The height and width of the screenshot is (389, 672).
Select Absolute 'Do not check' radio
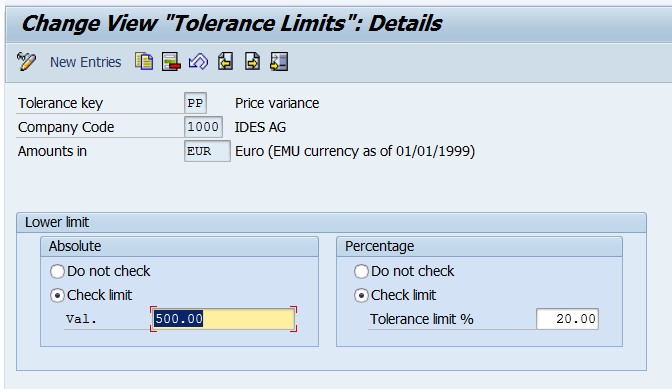[57, 271]
